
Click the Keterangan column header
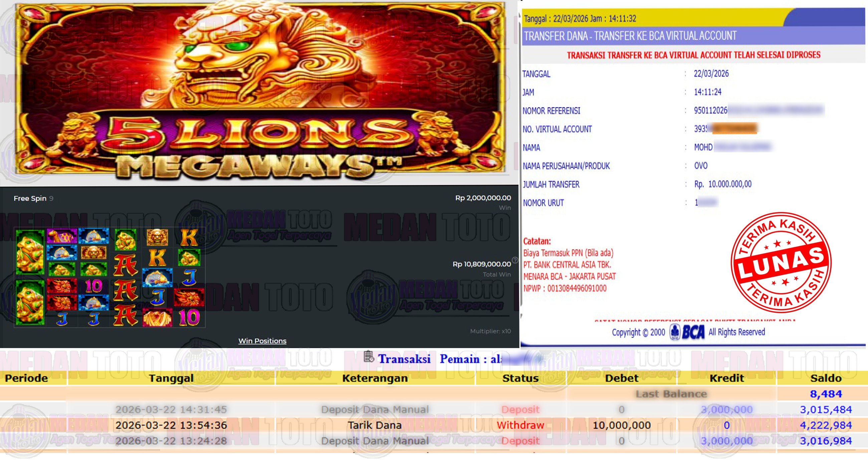point(375,378)
